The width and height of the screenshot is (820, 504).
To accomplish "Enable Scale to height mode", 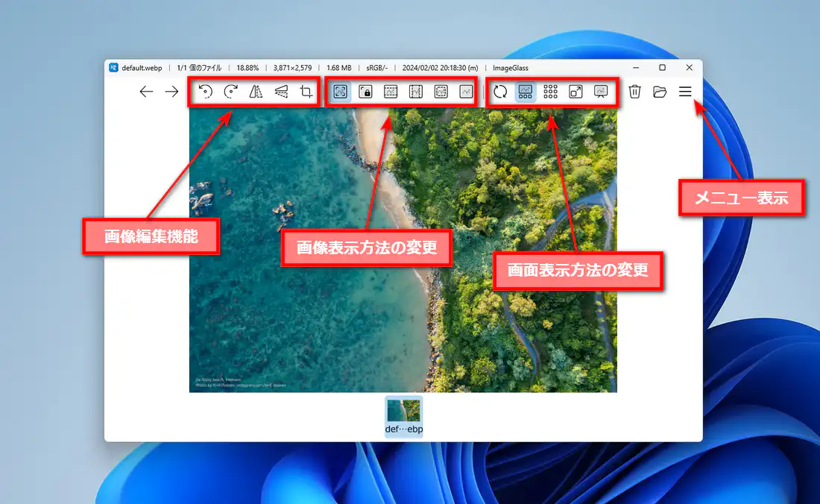I will click(x=416, y=92).
